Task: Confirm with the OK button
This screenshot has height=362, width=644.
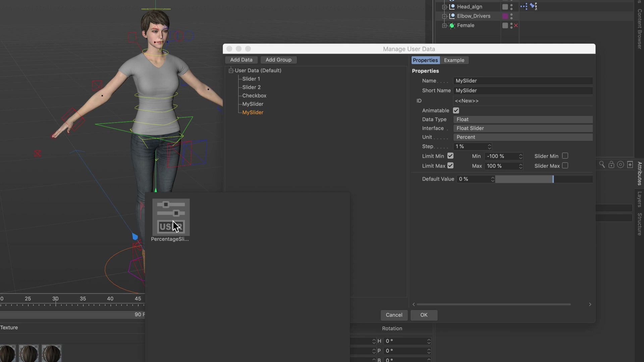Action: (x=424, y=315)
